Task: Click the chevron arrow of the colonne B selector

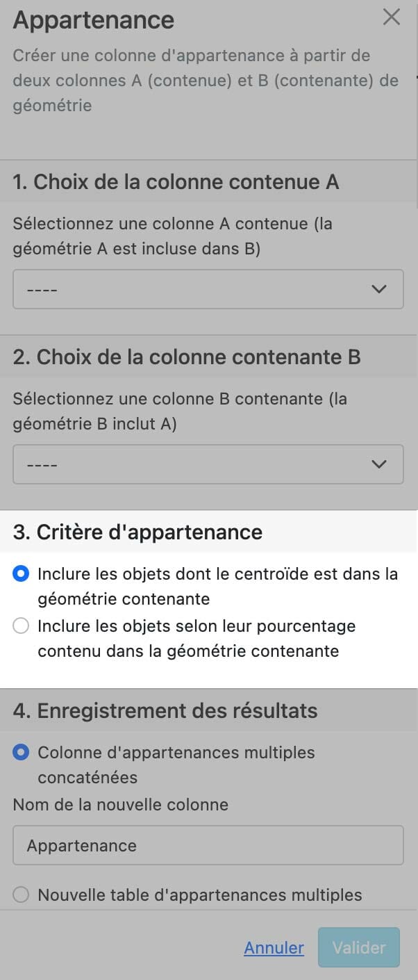Action: [379, 464]
